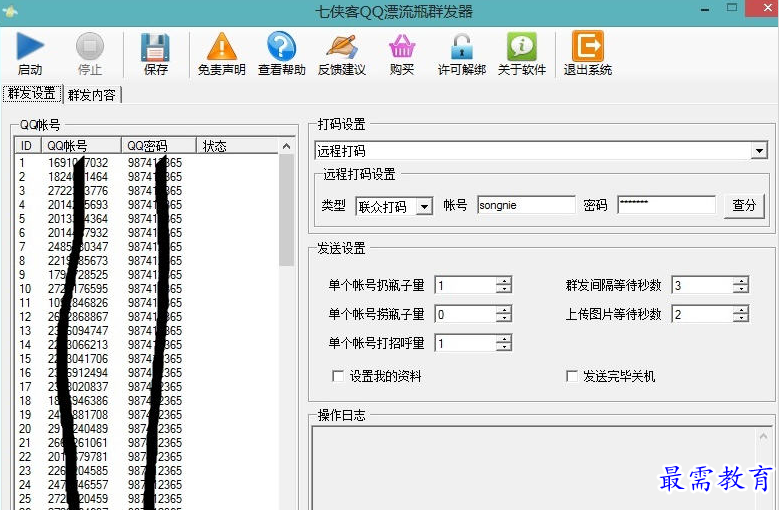
Task: Select account row with ID 23
Action: click(146, 471)
